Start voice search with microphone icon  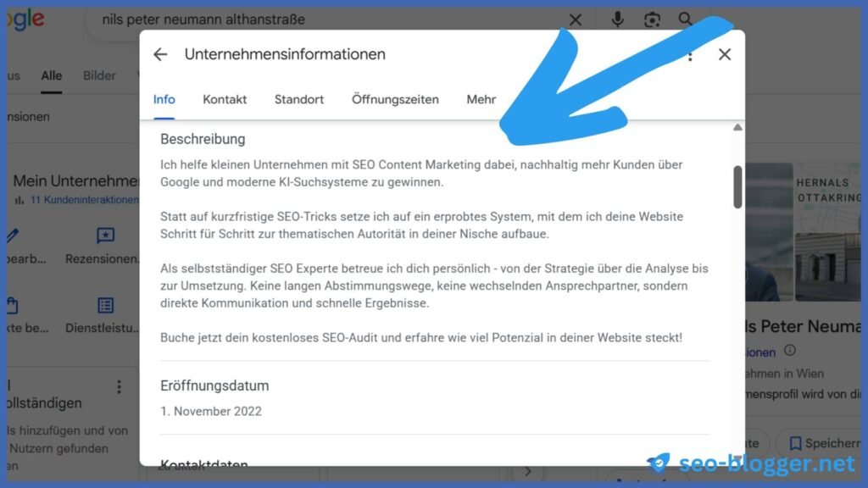[x=617, y=19]
